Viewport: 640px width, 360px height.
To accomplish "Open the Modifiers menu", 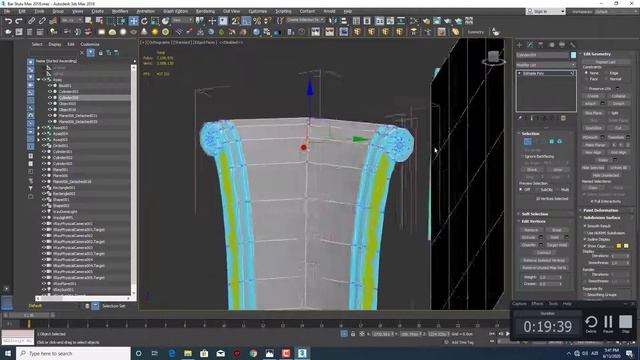I will 120,11.
